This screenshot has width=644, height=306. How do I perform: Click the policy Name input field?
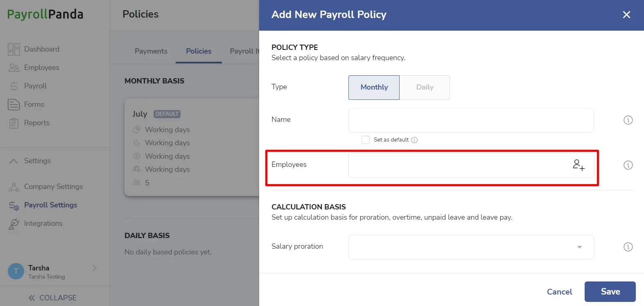471,120
